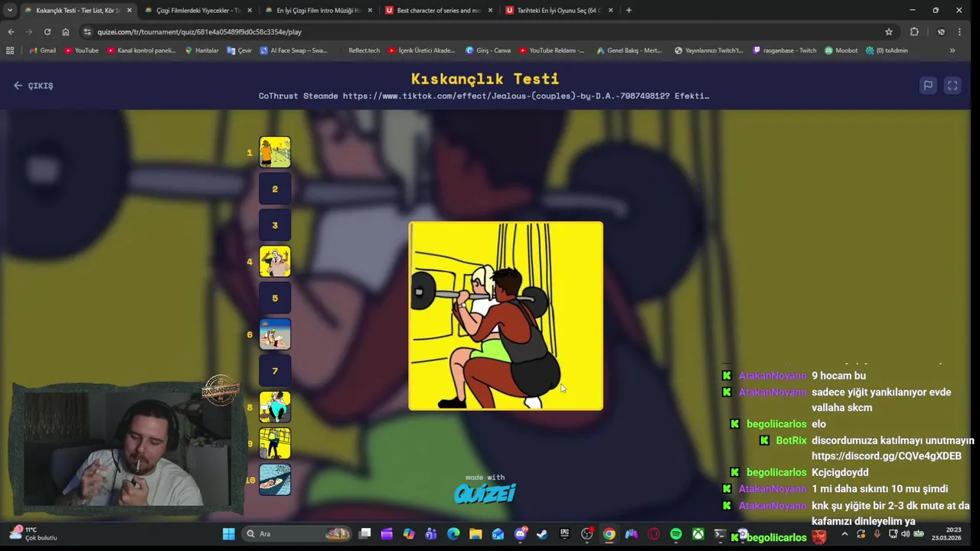980x551 pixels.
Task: Open the Discord invite link in chat
Action: point(887,456)
